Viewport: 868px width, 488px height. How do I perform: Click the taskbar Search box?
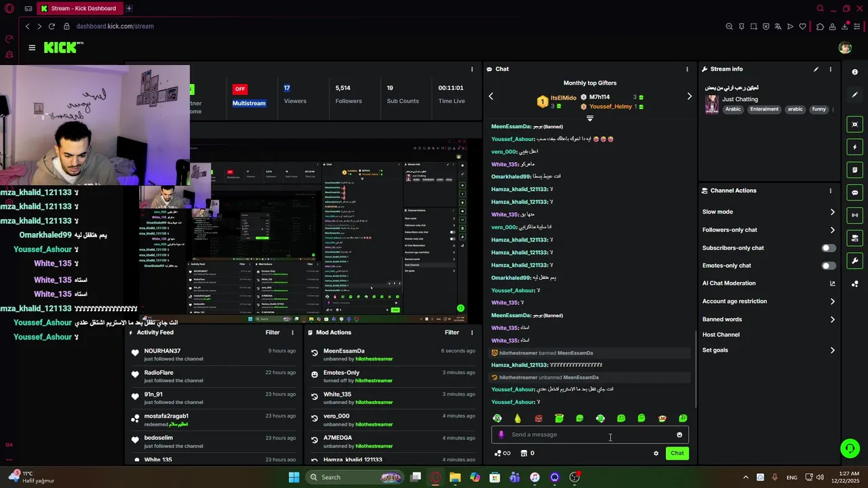355,477
